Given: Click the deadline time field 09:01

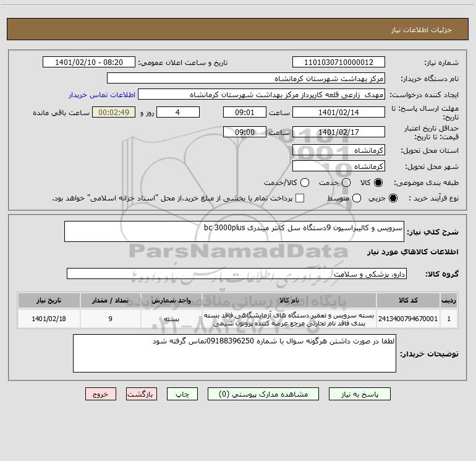Looking at the screenshot, I should pos(245,112).
